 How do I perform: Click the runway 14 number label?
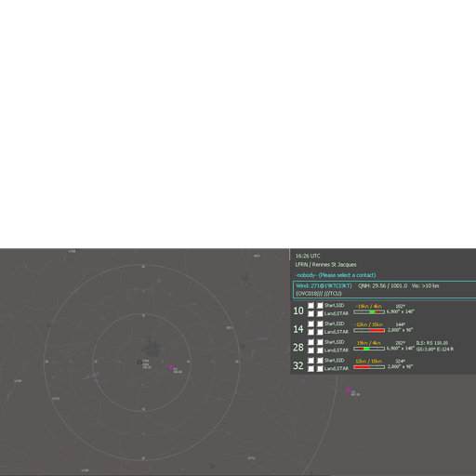pos(298,329)
